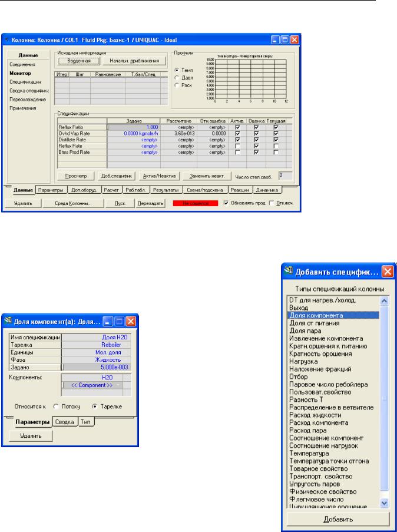The width and height of the screenshot is (397, 532).
Task: Select Кратность орошения in the specification list
Action: [x=320, y=354]
